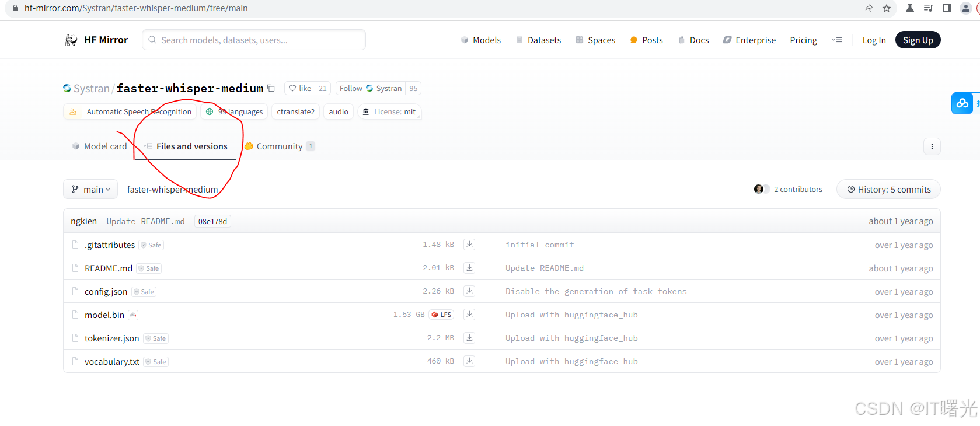Open the latest Update README.md commit

[145, 221]
